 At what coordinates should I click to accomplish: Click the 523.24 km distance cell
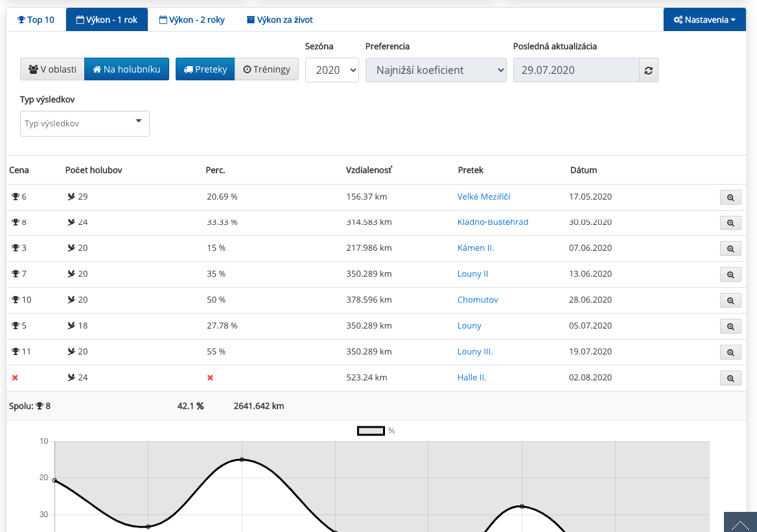(366, 378)
